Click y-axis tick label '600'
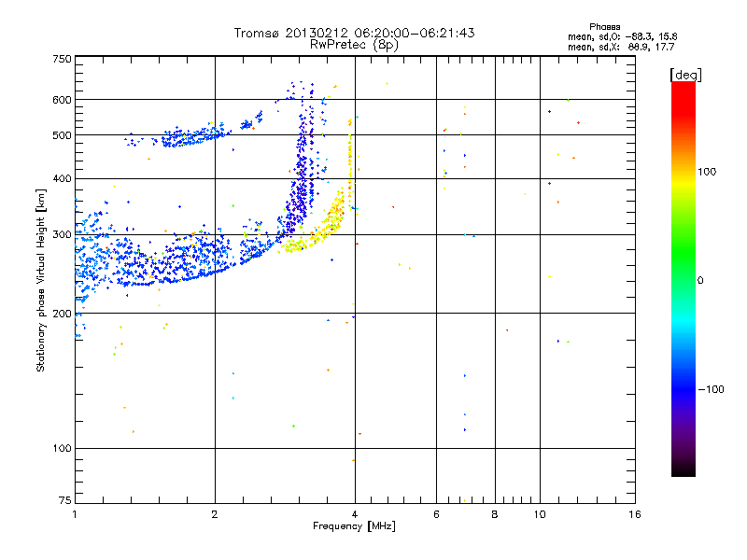The width and height of the screenshot is (747, 560). pos(62,100)
